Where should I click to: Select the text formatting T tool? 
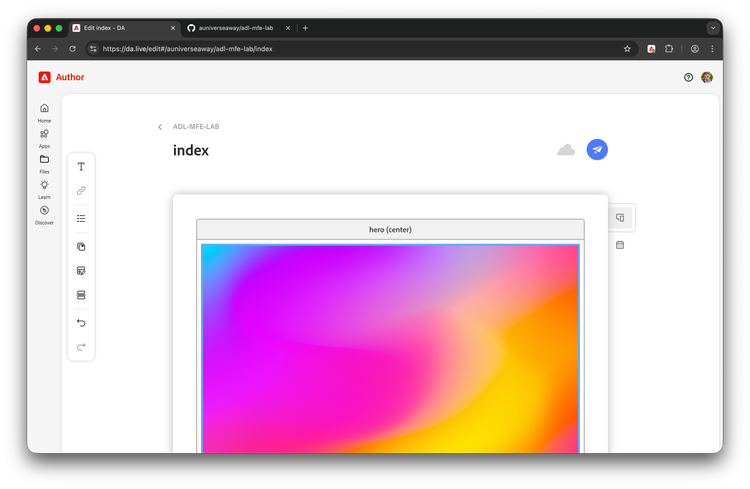point(81,166)
